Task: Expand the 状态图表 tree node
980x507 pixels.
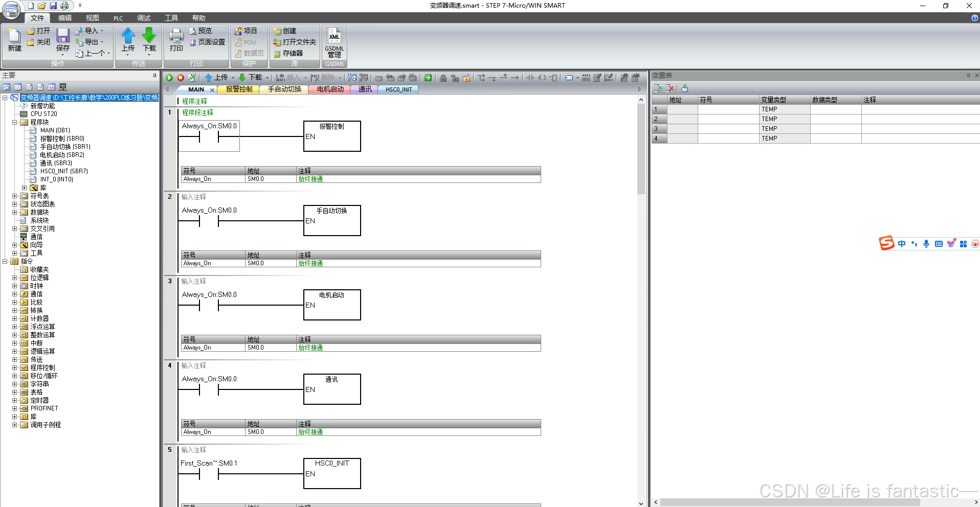Action: click(15, 204)
